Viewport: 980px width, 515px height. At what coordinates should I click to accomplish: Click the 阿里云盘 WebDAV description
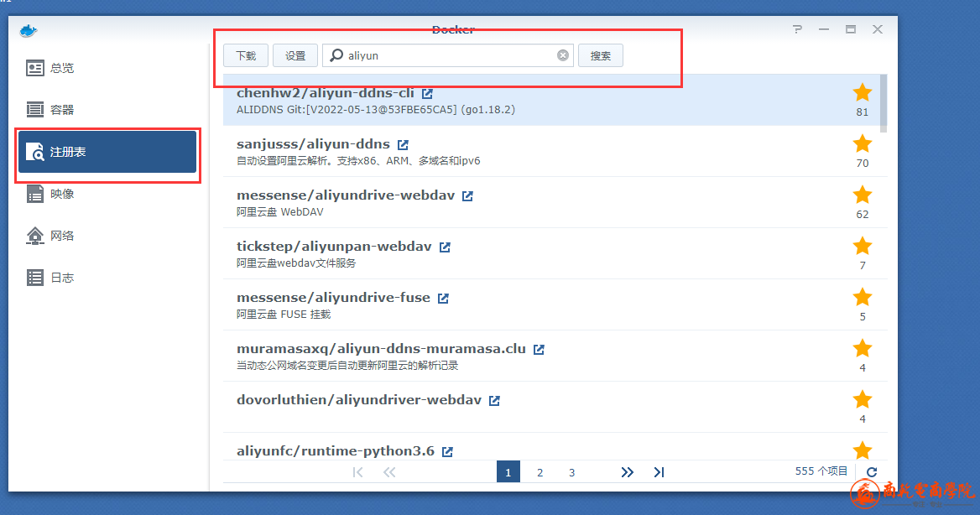tap(280, 212)
